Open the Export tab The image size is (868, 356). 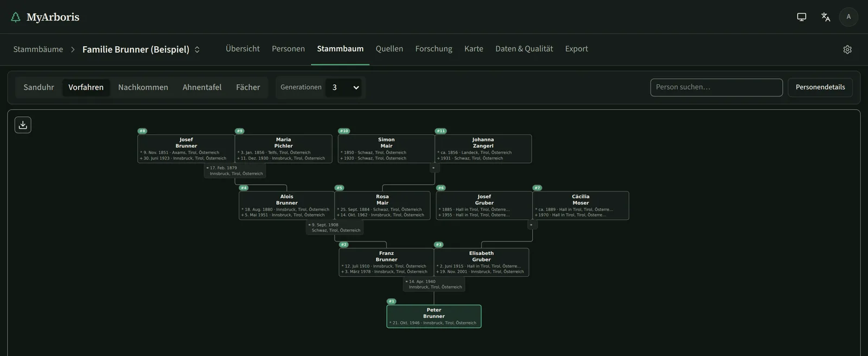pyautogui.click(x=577, y=49)
